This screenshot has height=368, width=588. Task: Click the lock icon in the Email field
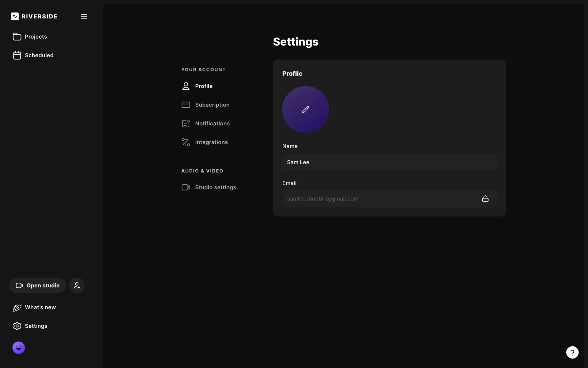[x=485, y=199]
